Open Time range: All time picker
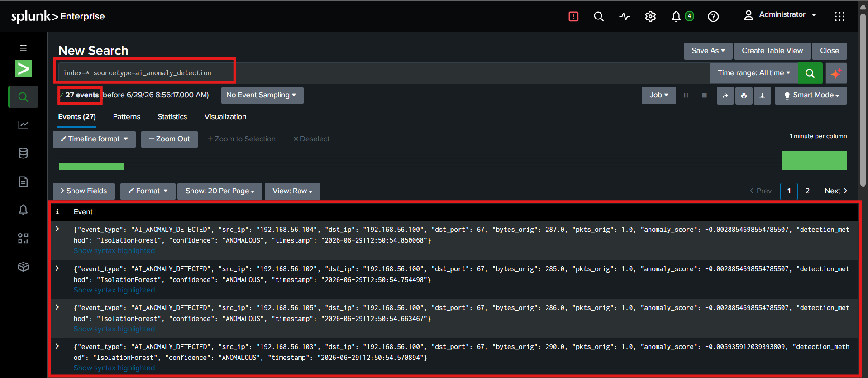Viewport: 868px width, 378px height. (x=754, y=73)
